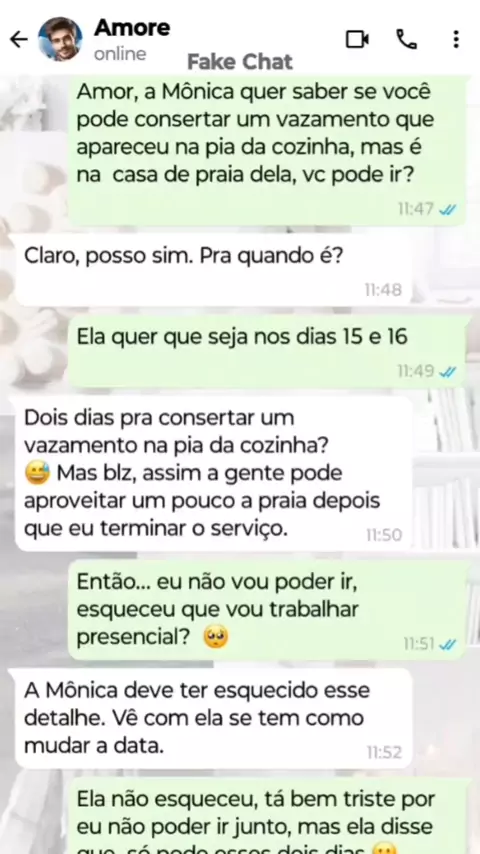Screen dimensions: 480x854
Task: Select the 'Claro, posso sim' message
Action: 214,270
